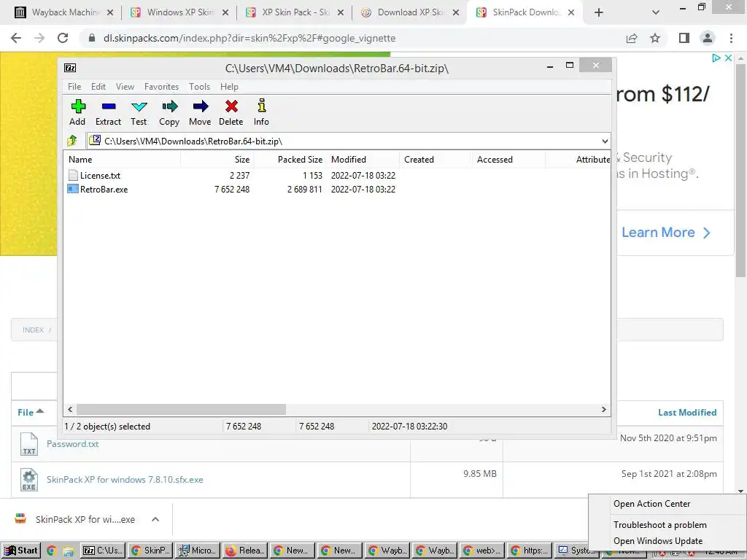Select Open Windows Update entry

pyautogui.click(x=658, y=541)
